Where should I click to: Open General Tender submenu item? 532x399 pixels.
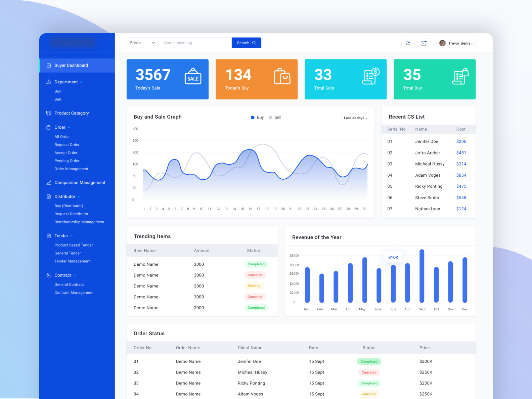pos(68,253)
